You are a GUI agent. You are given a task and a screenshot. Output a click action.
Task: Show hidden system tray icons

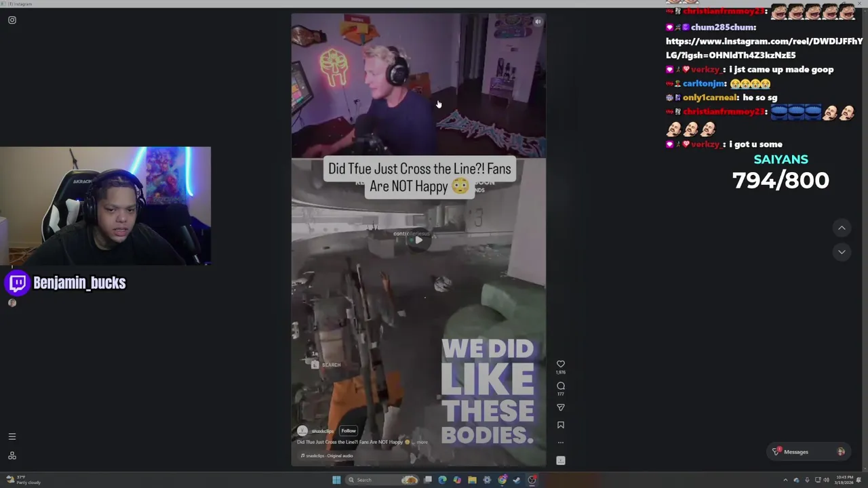click(x=785, y=480)
